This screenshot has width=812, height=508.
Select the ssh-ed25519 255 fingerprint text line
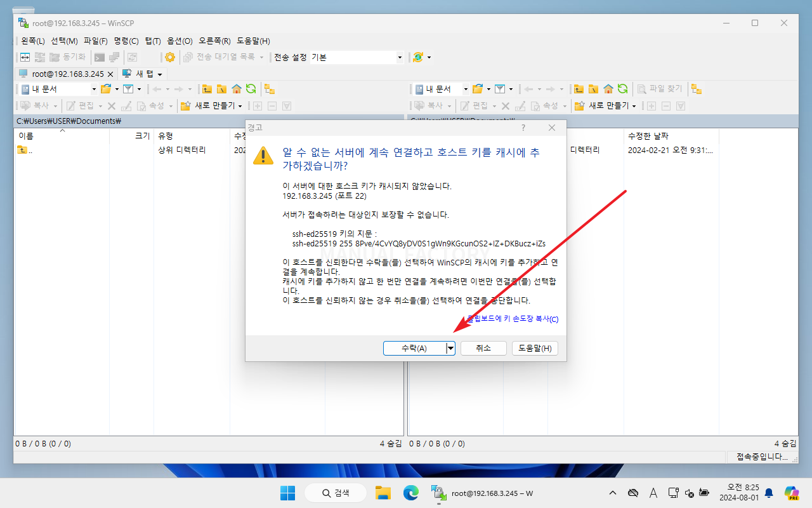point(419,243)
